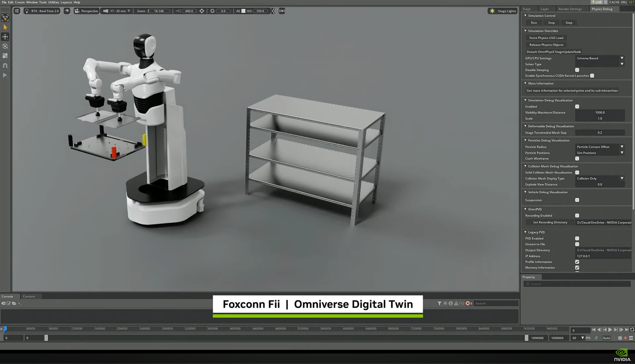635x364 pixels.
Task: Click the Run simulation button
Action: pyautogui.click(x=534, y=23)
